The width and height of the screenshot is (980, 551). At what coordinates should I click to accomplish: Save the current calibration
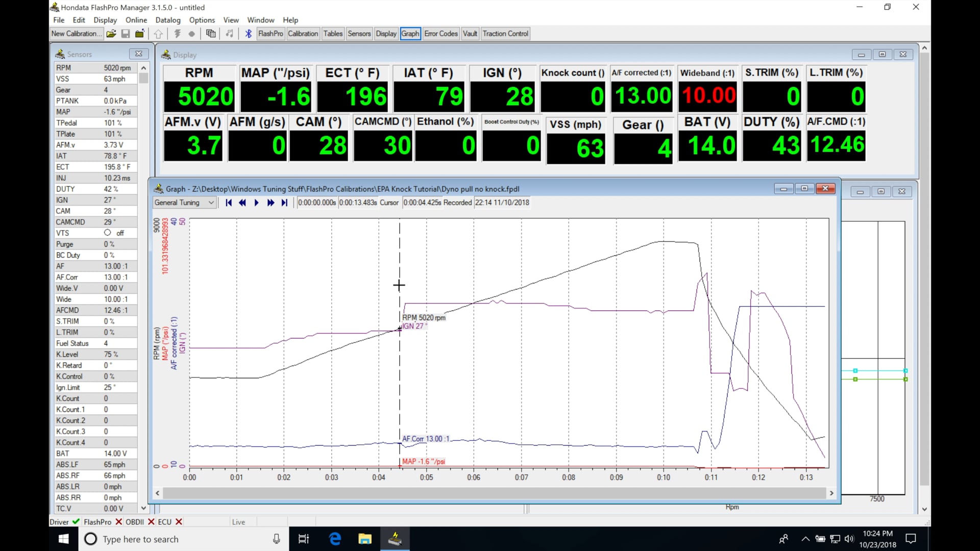coord(126,34)
